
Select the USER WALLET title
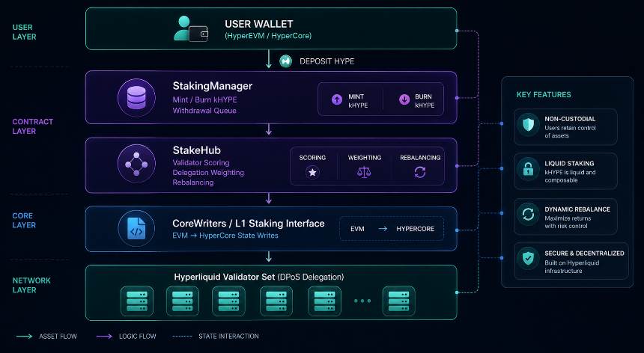pyautogui.click(x=259, y=24)
